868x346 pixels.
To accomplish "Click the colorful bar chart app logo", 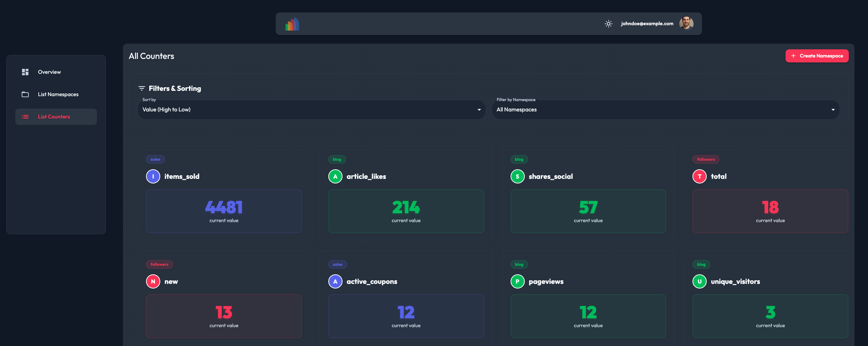I will coord(292,23).
